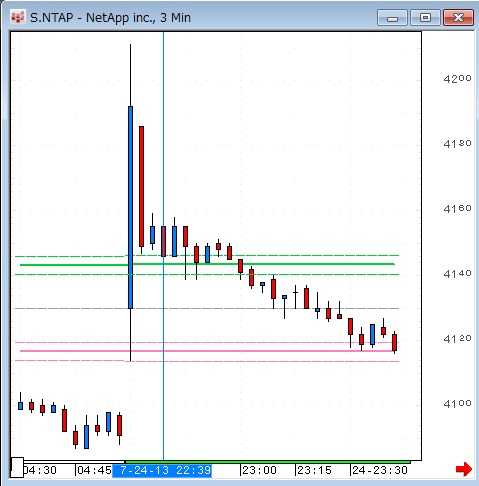Screen dimensions: 479x486
Task: Click the 4200 price label
Action: [457, 79]
